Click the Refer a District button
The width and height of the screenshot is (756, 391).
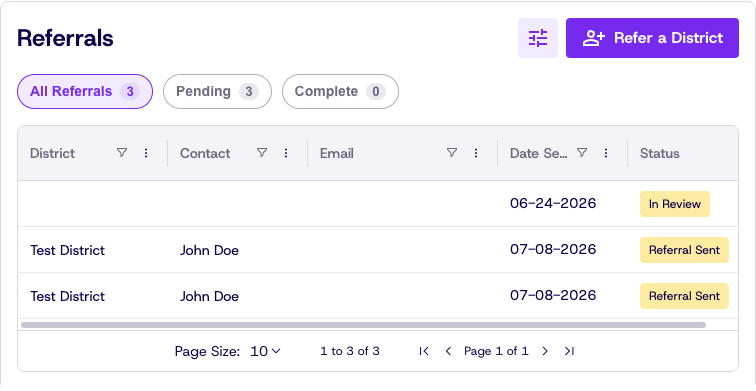[x=652, y=38]
